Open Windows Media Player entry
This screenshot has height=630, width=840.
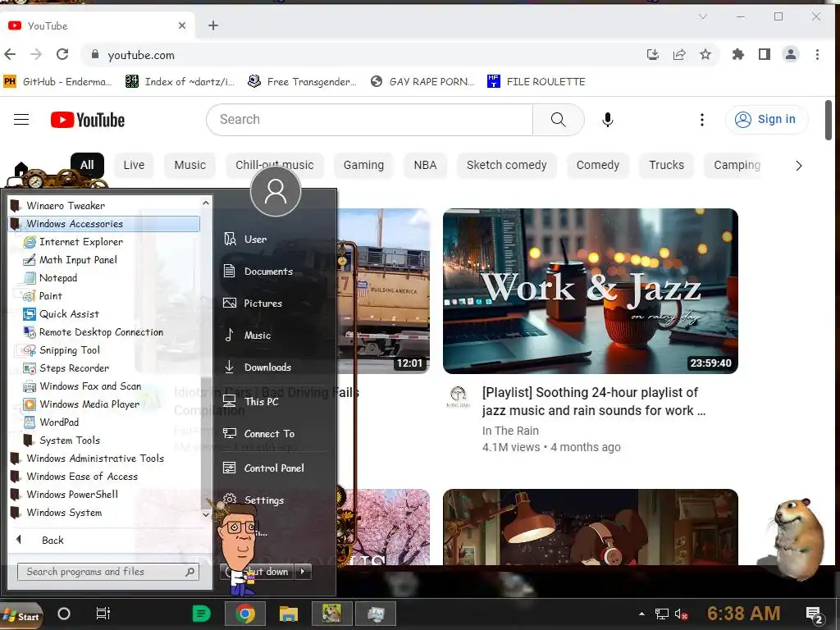point(82,404)
